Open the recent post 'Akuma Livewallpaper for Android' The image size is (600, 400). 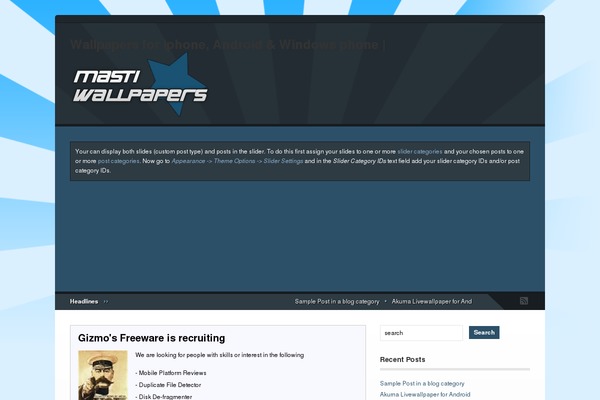point(425,394)
